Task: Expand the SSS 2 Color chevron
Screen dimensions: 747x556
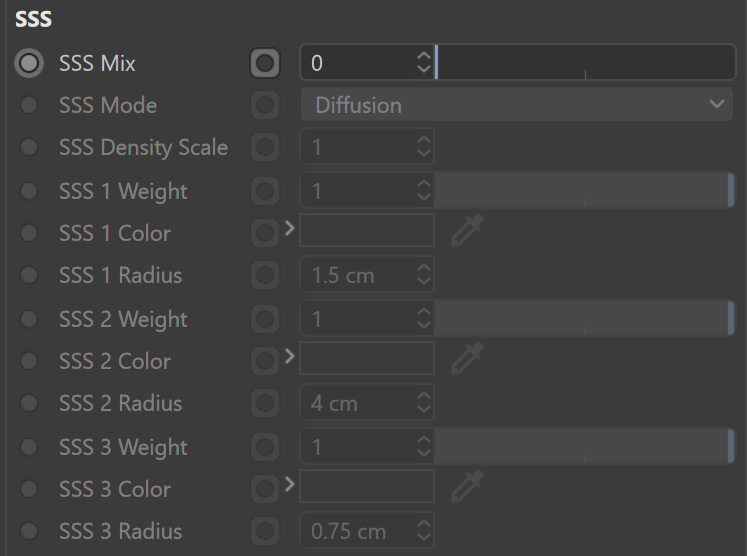Action: pos(290,356)
